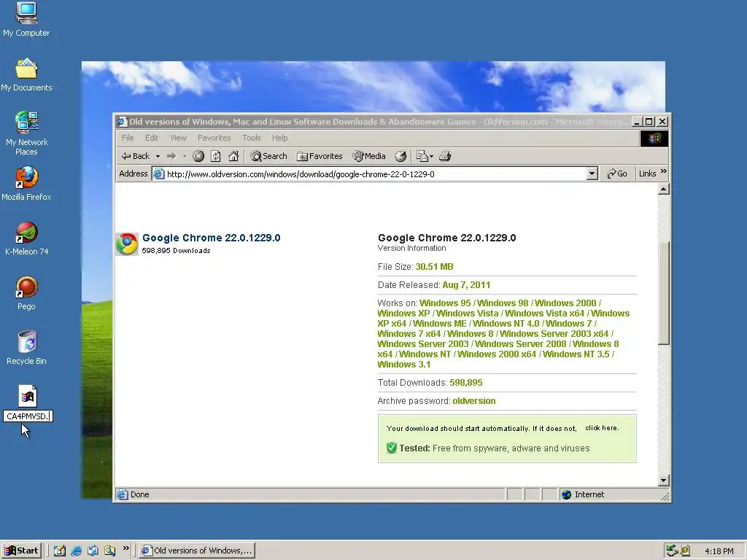Click the Go button
Screen dimensions: 747x560
click(x=617, y=174)
